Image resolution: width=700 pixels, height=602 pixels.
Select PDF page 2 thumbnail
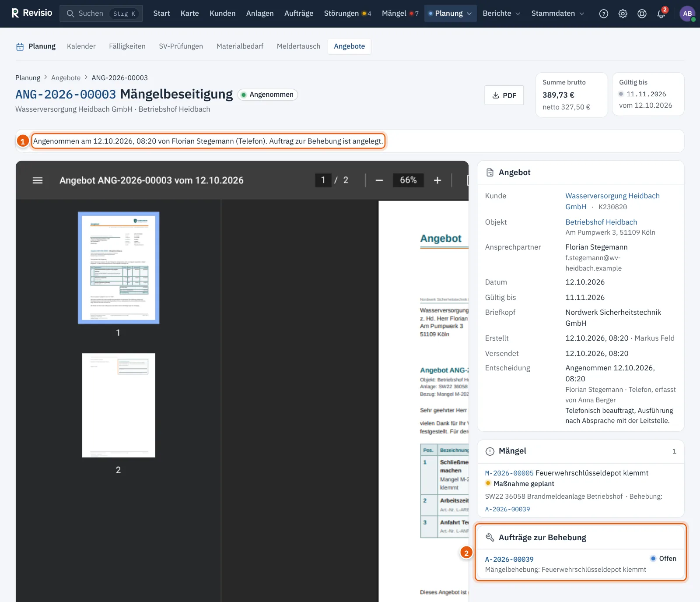pos(119,405)
